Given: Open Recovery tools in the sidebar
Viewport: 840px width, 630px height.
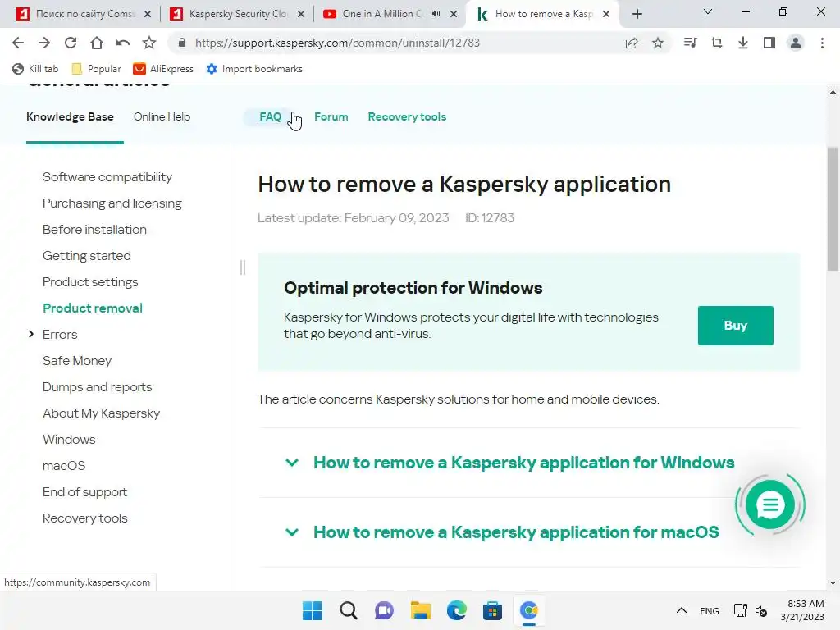Looking at the screenshot, I should (x=84, y=518).
